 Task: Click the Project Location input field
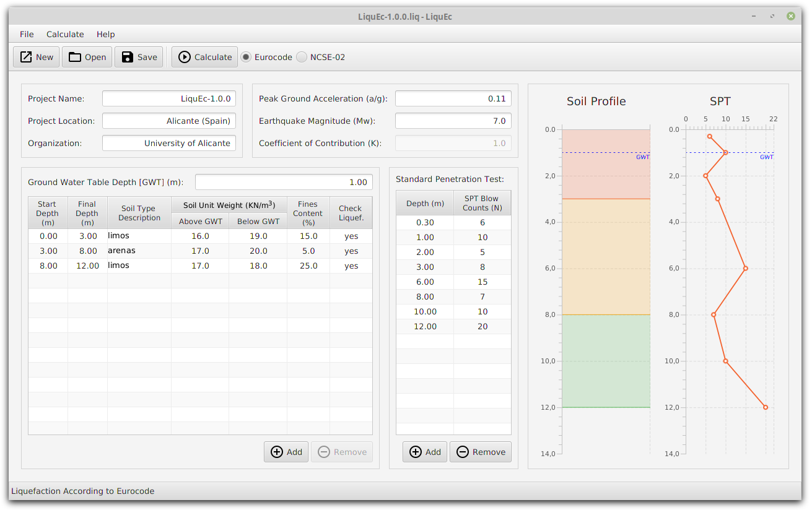pyautogui.click(x=169, y=121)
